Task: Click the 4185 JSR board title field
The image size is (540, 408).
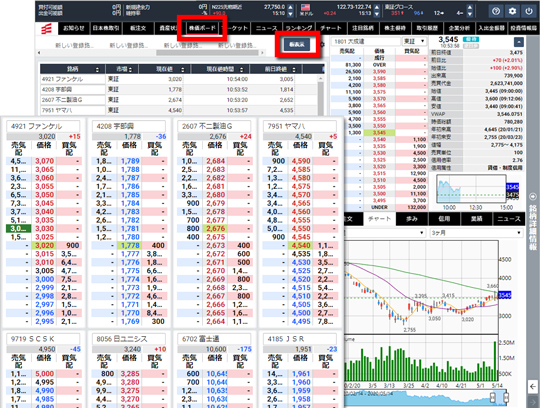Action: point(300,339)
